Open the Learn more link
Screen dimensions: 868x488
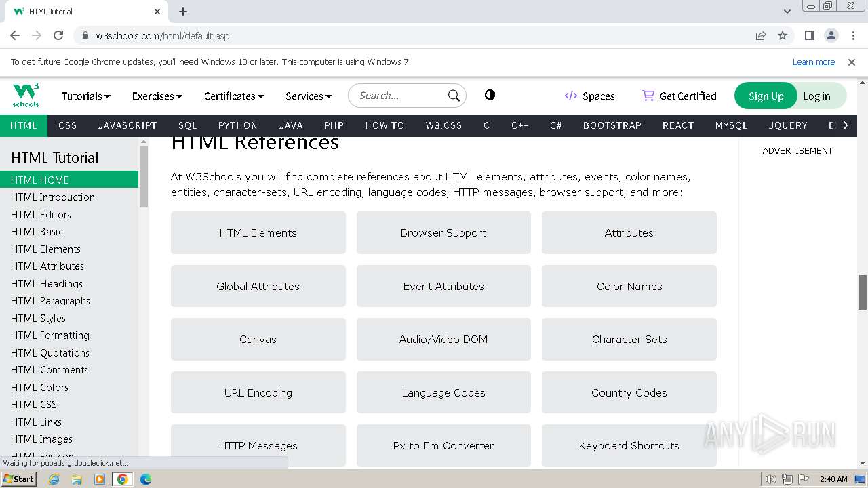(x=814, y=62)
